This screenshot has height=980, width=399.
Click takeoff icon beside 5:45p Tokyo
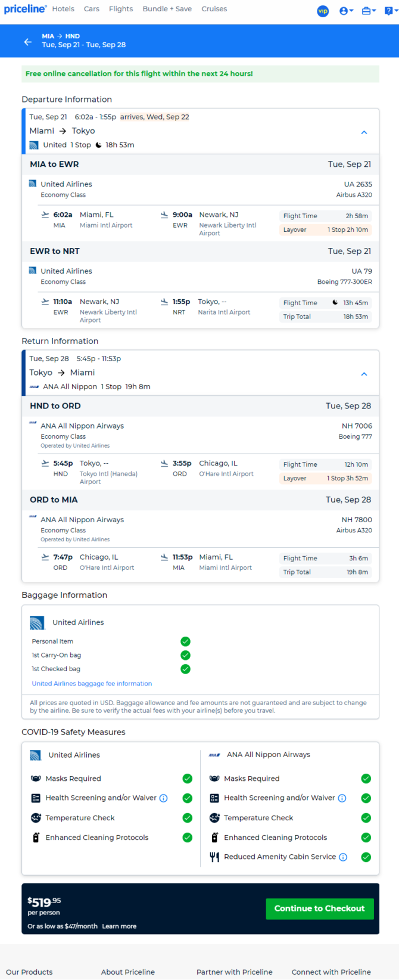click(x=45, y=463)
